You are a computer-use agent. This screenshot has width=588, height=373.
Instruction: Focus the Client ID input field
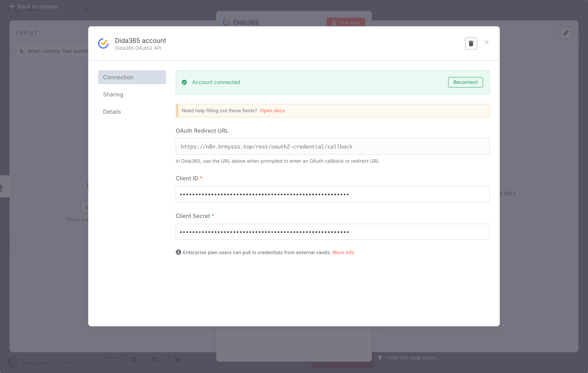[332, 194]
